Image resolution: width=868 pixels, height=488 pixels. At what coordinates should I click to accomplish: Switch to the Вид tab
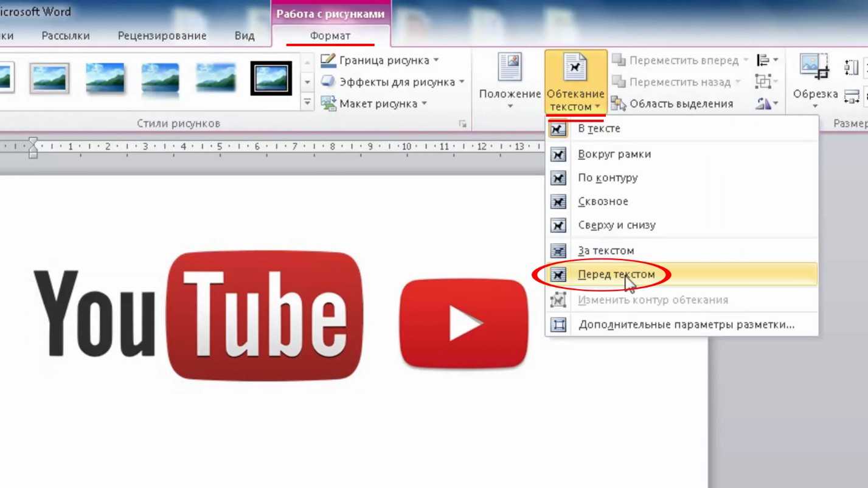point(245,36)
